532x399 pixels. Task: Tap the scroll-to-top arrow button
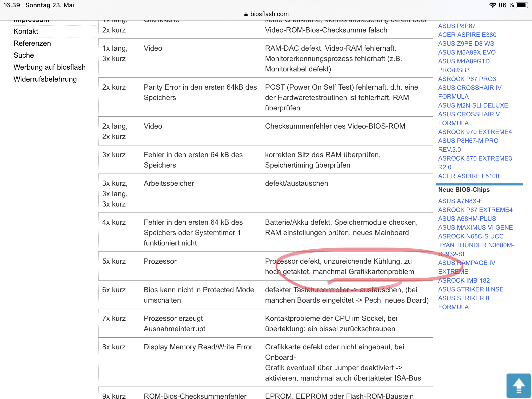point(518,385)
